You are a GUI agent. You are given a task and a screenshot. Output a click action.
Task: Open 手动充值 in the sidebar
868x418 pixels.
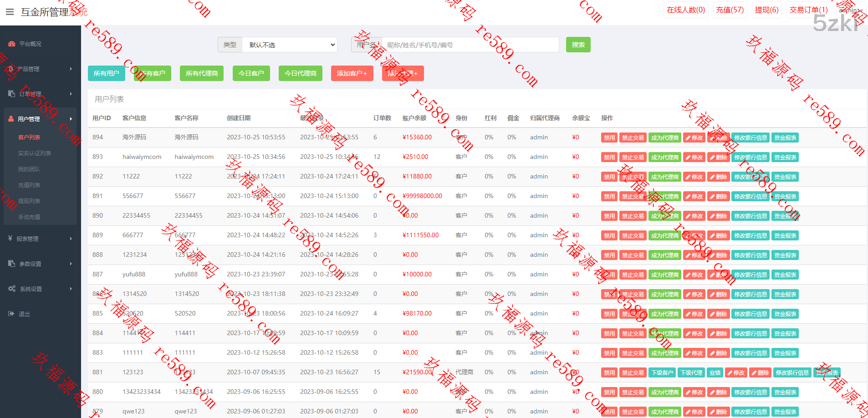tap(29, 217)
